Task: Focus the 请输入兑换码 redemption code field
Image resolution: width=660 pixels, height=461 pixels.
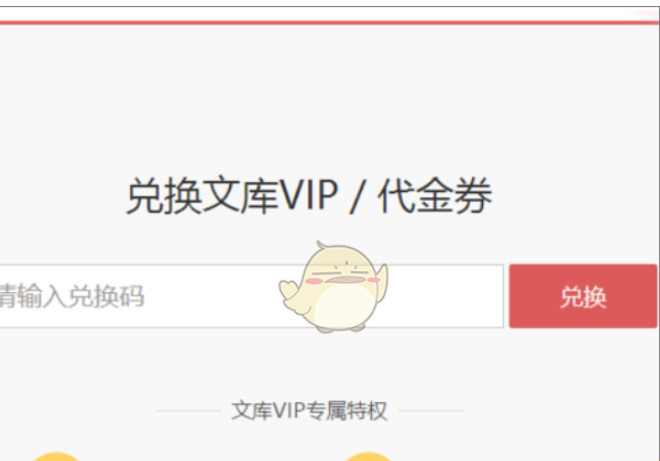Action: 251,296
